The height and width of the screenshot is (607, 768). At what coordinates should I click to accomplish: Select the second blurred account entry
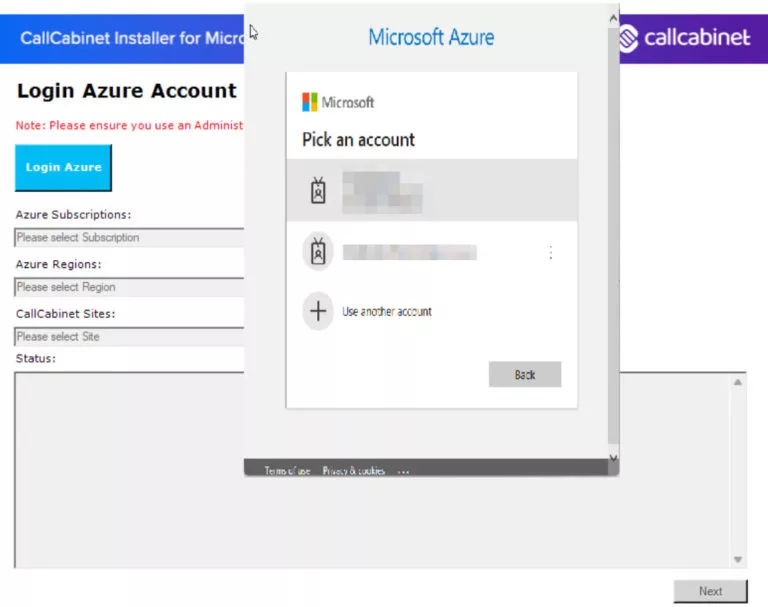click(x=432, y=252)
